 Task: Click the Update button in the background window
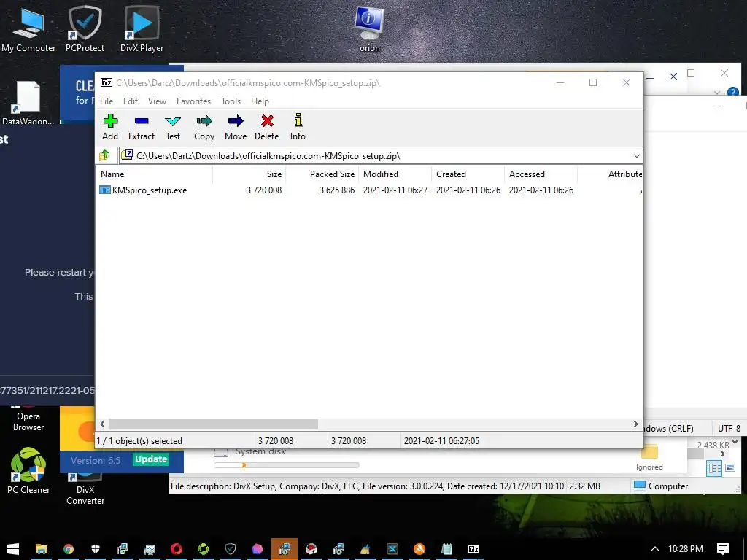click(x=150, y=459)
